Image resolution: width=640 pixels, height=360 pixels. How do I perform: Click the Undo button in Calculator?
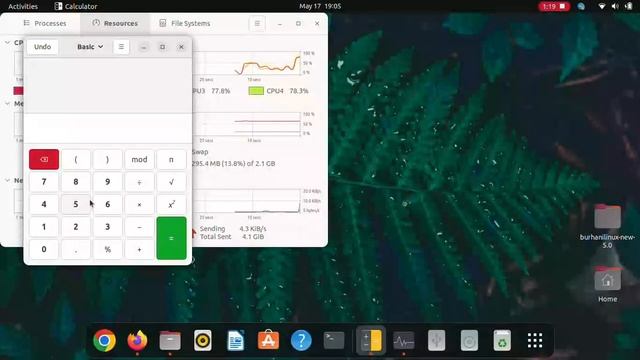(x=42, y=47)
